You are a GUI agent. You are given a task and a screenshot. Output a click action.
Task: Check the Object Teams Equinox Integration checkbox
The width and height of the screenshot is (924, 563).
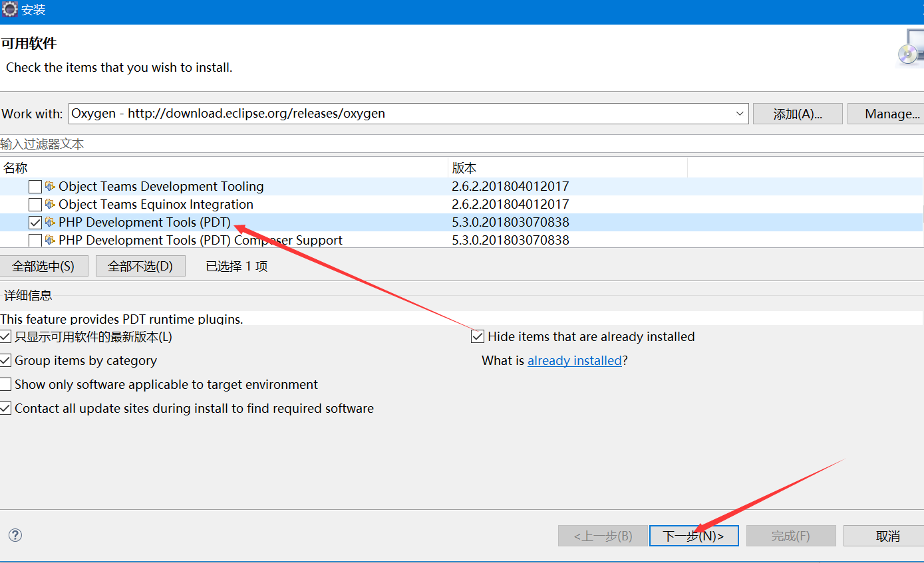click(x=35, y=205)
